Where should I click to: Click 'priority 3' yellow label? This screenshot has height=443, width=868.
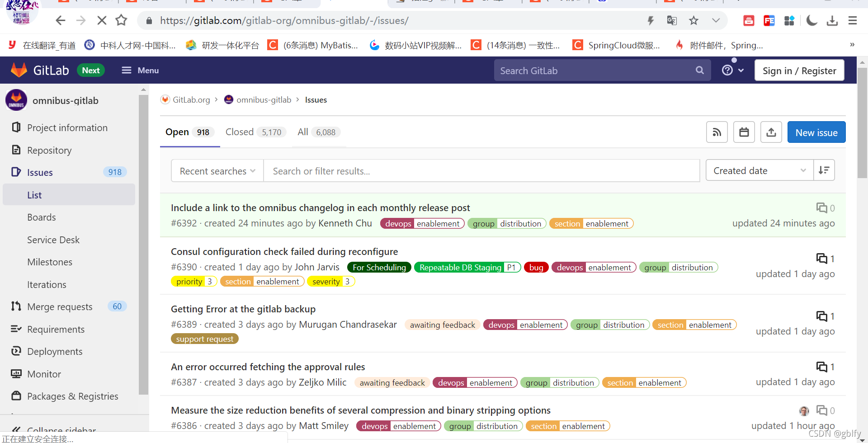[194, 281]
